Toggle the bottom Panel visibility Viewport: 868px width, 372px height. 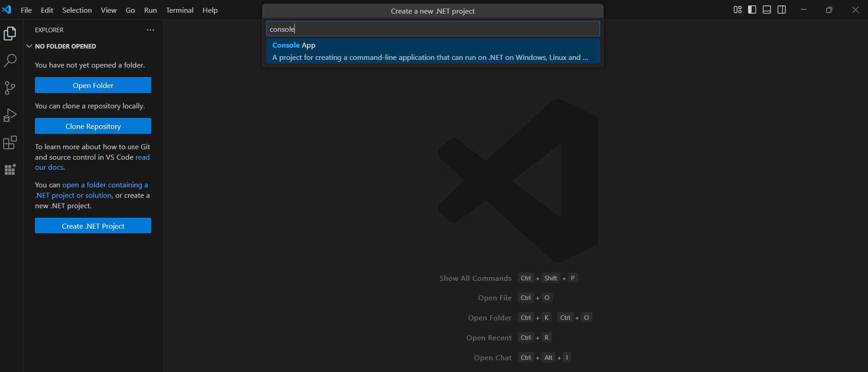click(767, 10)
